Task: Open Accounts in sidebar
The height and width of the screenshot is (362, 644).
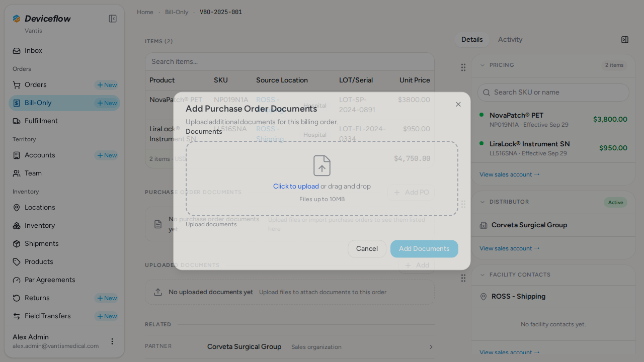Action: [40, 155]
